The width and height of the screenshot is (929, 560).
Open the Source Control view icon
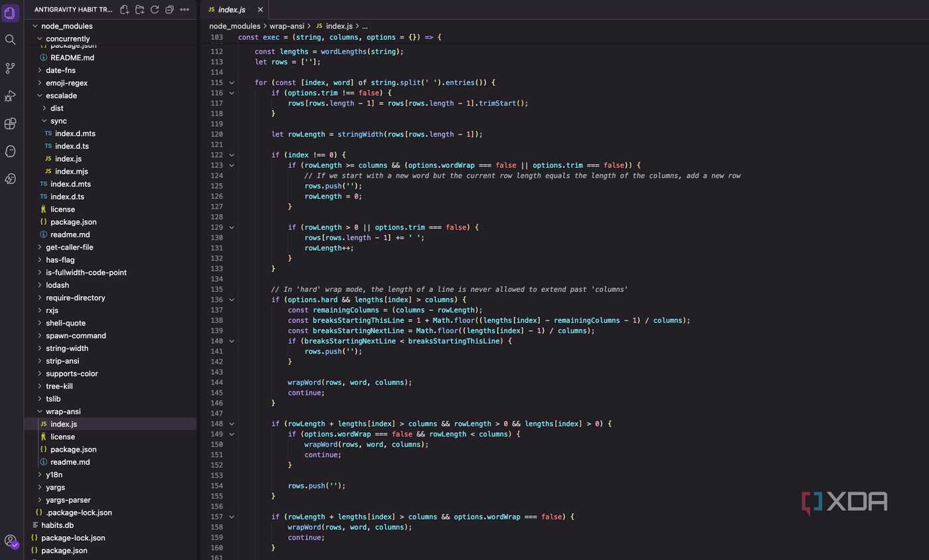pos(11,68)
